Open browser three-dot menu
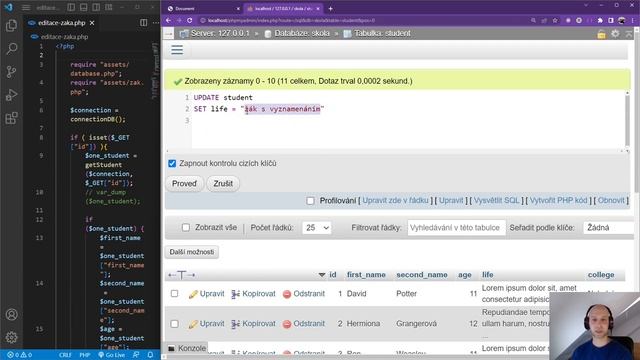 (633, 20)
